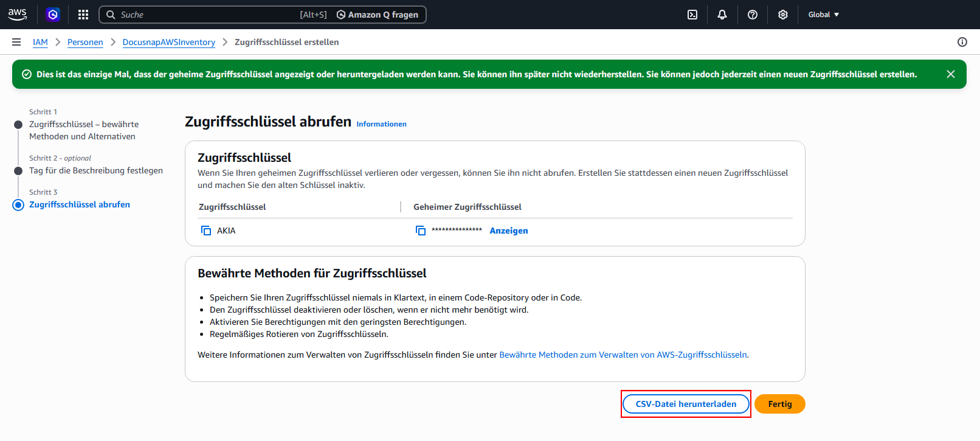Click the Zugriffsschlüssel column header

[x=232, y=207]
